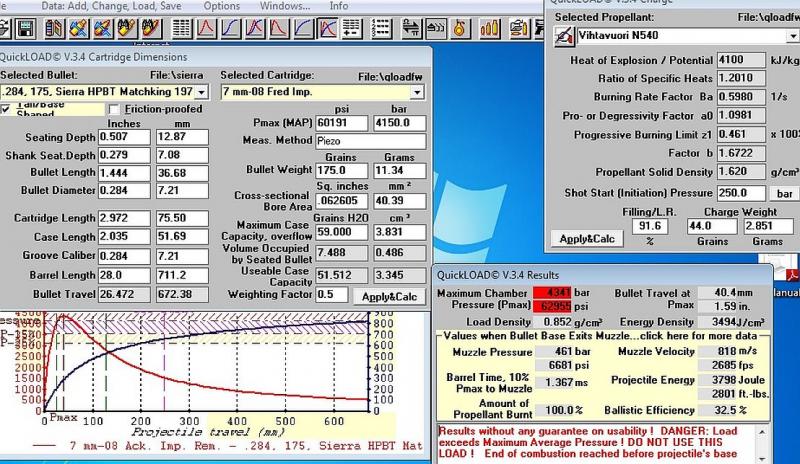
Task: Click the red 62955 psi Pmax value
Action: click(552, 306)
